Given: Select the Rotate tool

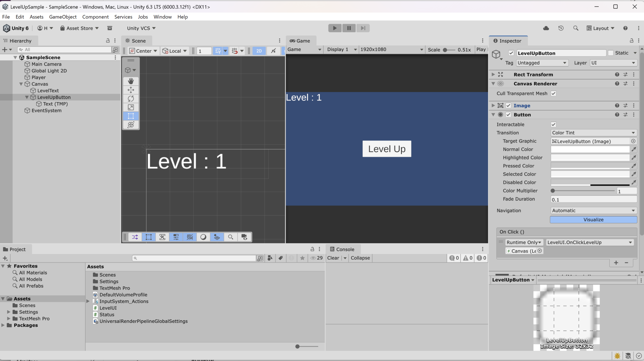Looking at the screenshot, I should (x=131, y=98).
